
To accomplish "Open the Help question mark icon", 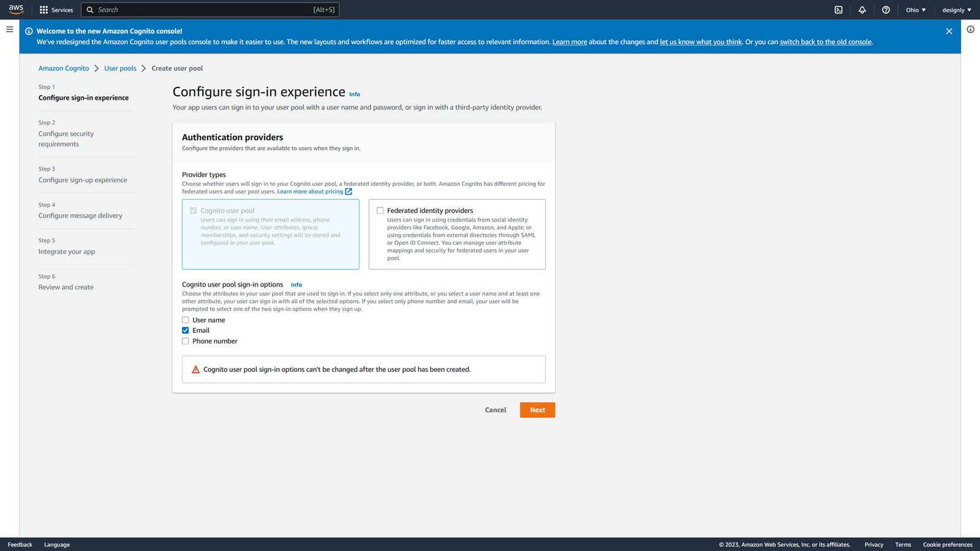I will tap(886, 9).
